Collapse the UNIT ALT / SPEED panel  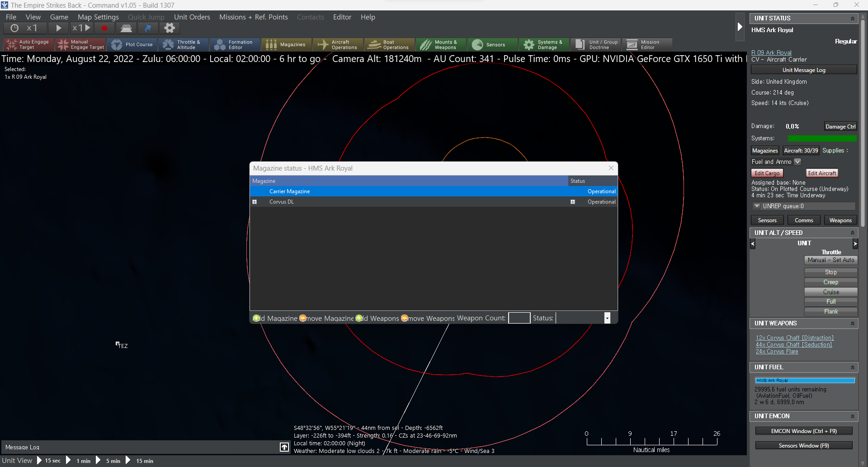[853, 233]
